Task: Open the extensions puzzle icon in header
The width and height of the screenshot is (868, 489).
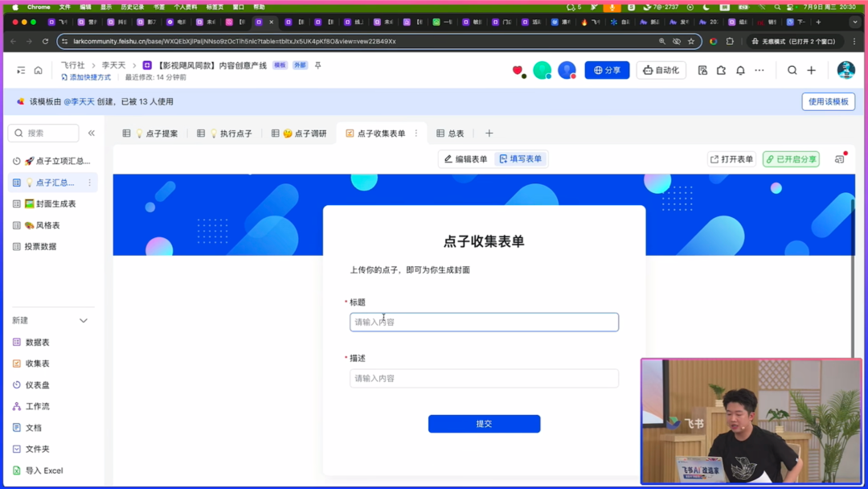Action: click(x=721, y=71)
